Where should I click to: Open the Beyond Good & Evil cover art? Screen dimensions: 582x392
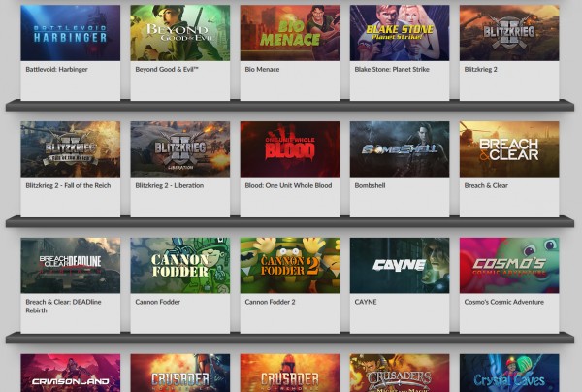pyautogui.click(x=180, y=33)
